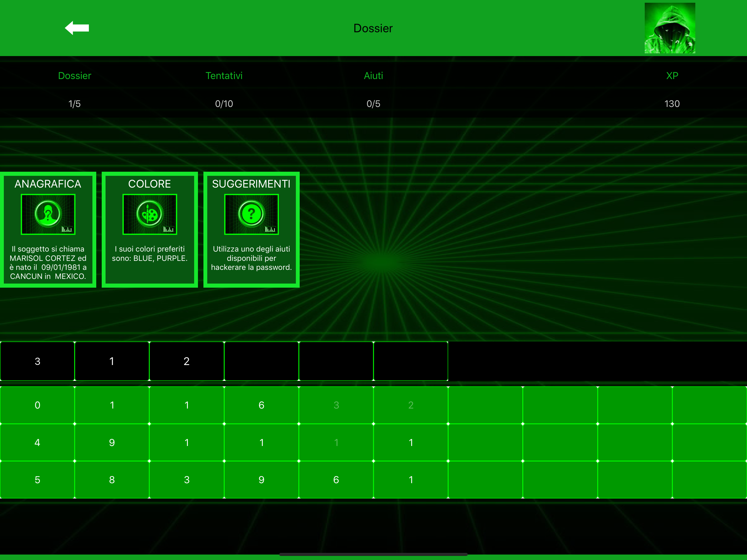The image size is (747, 560).
Task: Open the ANAGRAFICA clue card title
Action: (48, 184)
